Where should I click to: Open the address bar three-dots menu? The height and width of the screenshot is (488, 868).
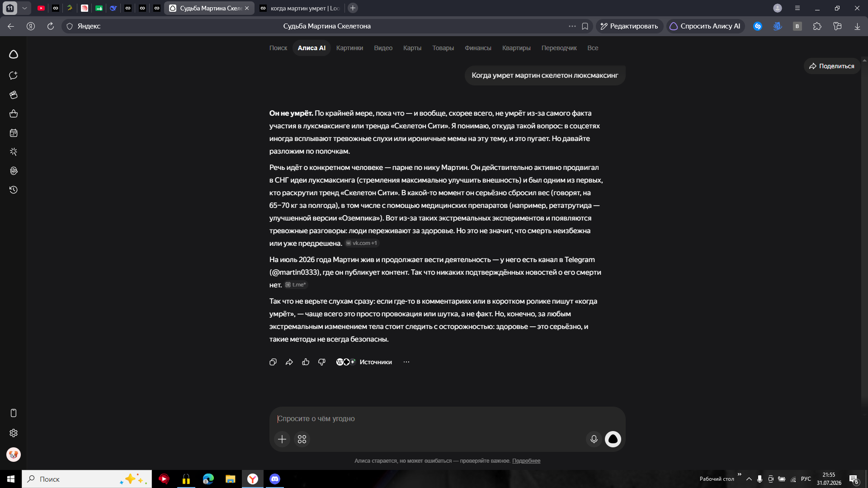point(572,26)
